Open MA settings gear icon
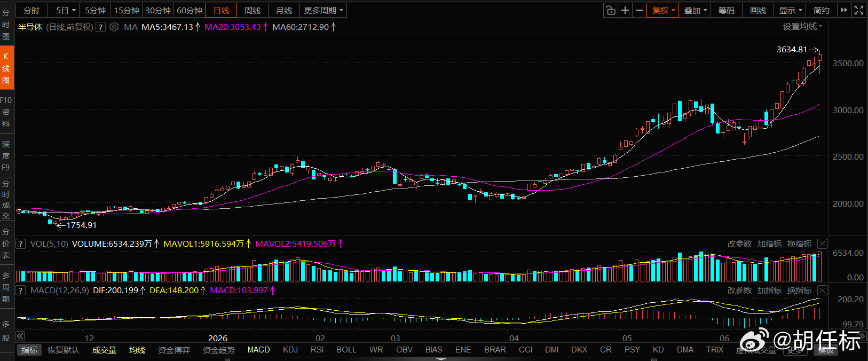Image resolution: width=868 pixels, height=361 pixels. coord(114,27)
